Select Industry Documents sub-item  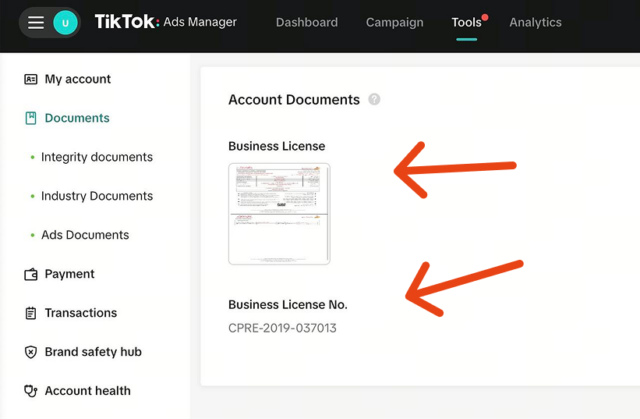coord(97,196)
